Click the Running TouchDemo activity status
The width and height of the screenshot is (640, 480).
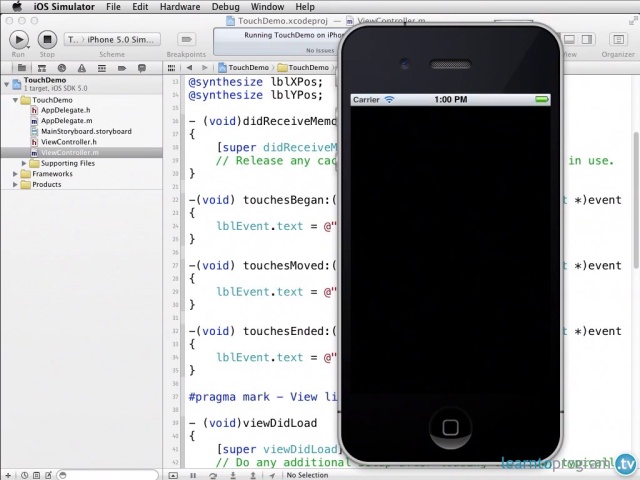pyautogui.click(x=292, y=36)
